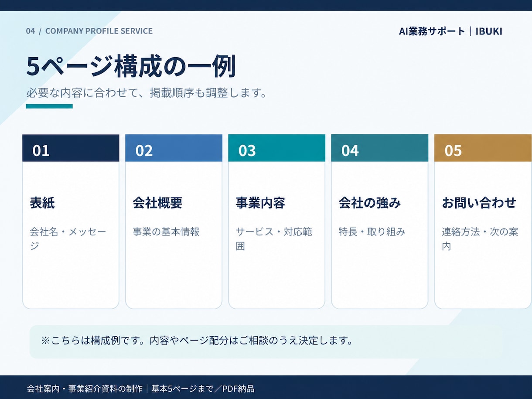
Task: Click the footer text 会社案内・事業紹介資料の制作
Action: point(85,389)
